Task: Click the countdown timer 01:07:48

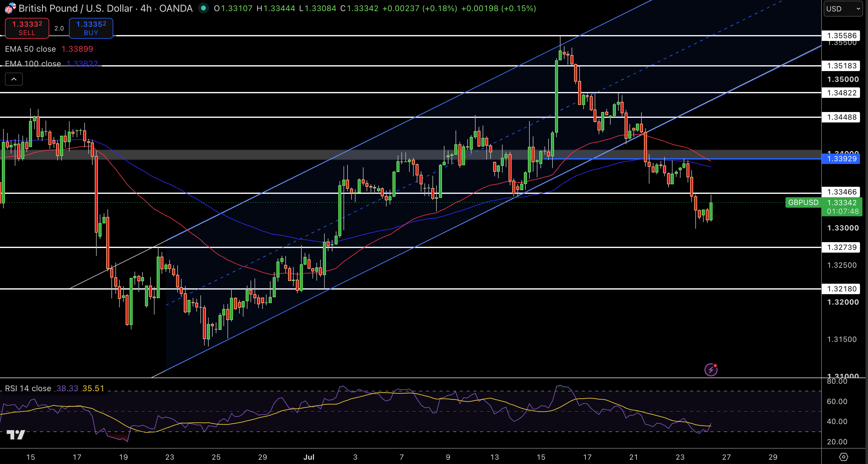Action: point(842,211)
